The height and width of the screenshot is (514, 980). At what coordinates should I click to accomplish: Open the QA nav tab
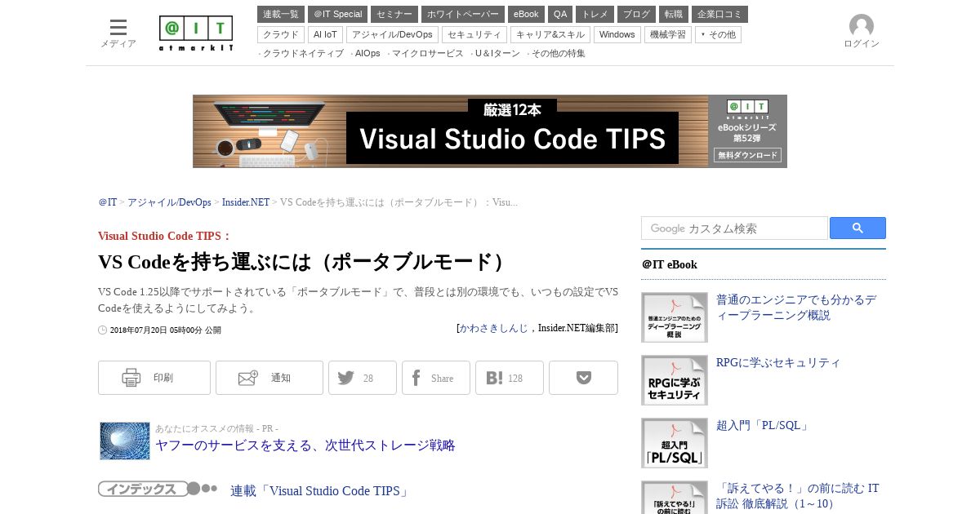(560, 15)
